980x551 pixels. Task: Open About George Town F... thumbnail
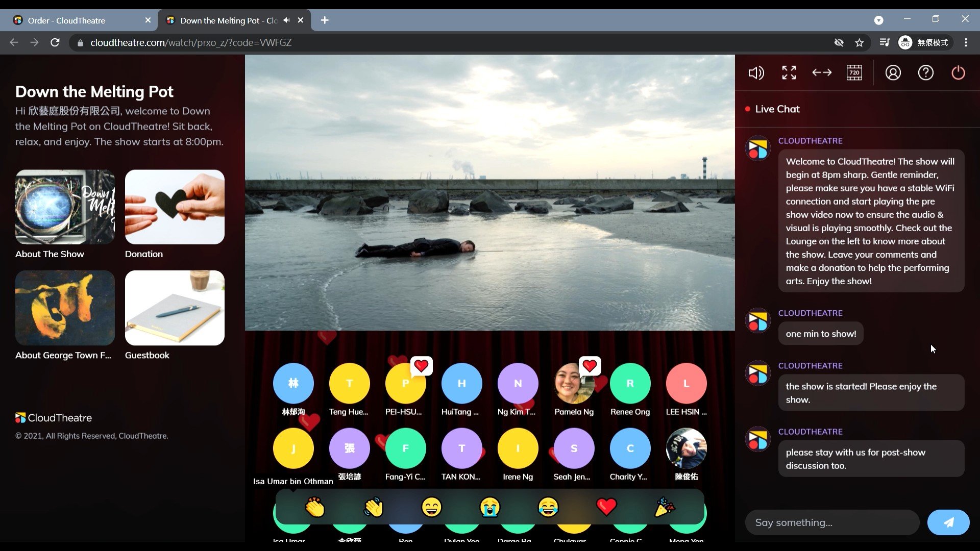click(x=65, y=308)
